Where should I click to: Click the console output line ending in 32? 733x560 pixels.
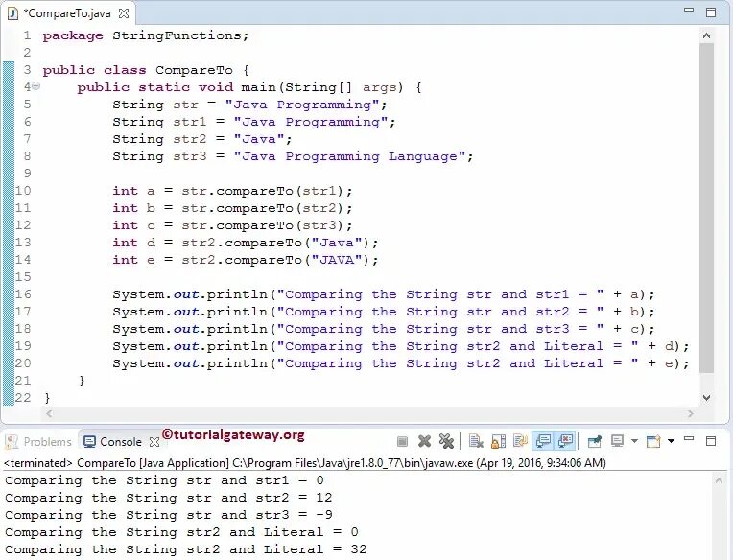pyautogui.click(x=185, y=549)
